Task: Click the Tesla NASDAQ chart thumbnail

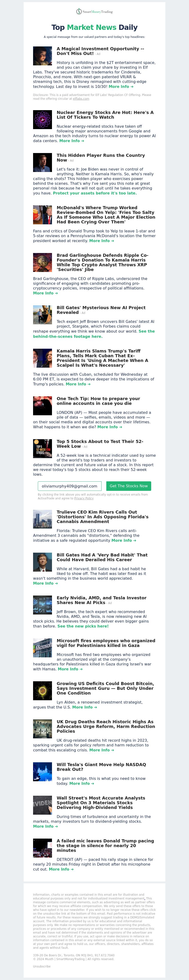Action: pos(43,772)
